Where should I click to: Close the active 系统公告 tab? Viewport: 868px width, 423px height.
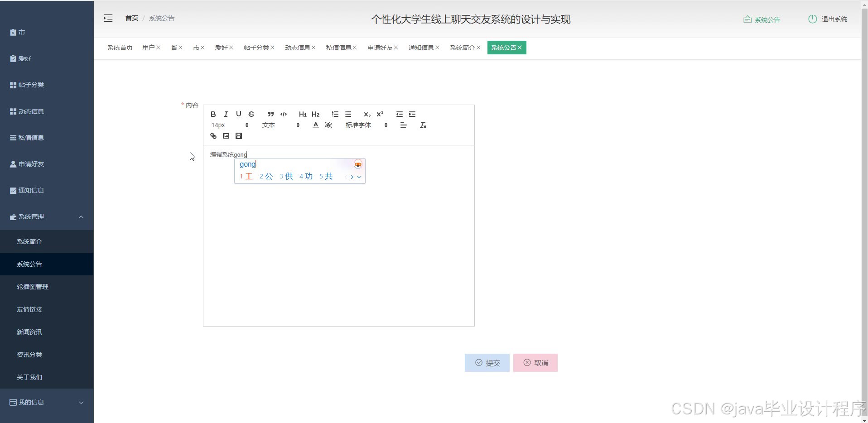(x=520, y=48)
